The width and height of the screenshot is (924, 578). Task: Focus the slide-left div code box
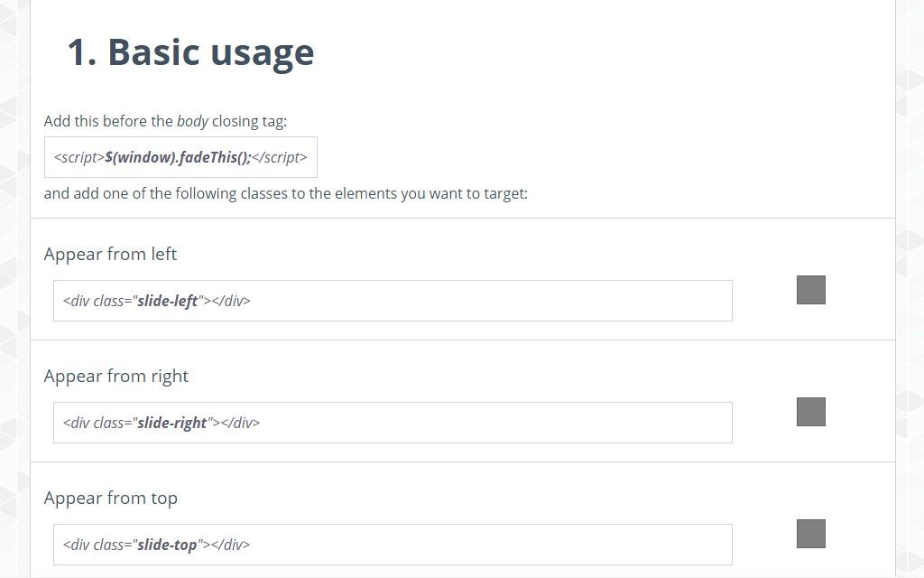[393, 301]
